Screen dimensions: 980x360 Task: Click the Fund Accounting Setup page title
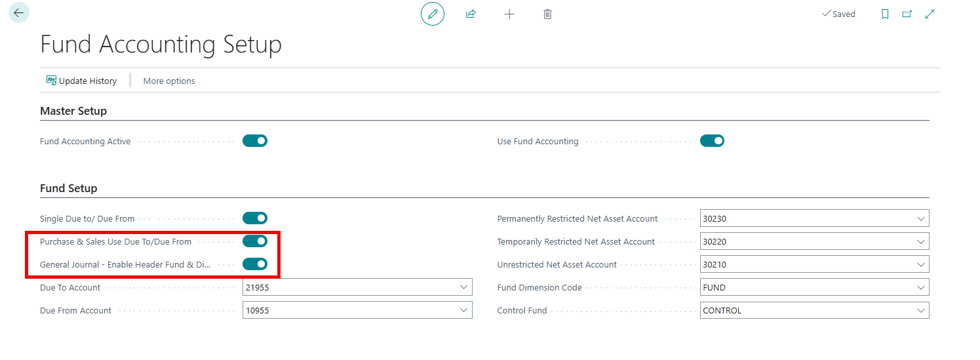(161, 45)
